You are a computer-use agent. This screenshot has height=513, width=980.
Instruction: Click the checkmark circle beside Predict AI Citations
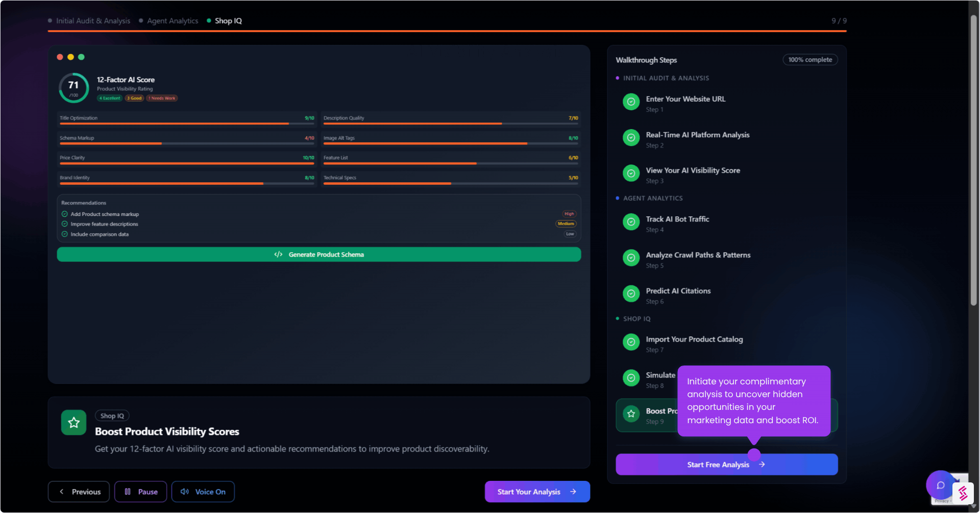click(631, 294)
